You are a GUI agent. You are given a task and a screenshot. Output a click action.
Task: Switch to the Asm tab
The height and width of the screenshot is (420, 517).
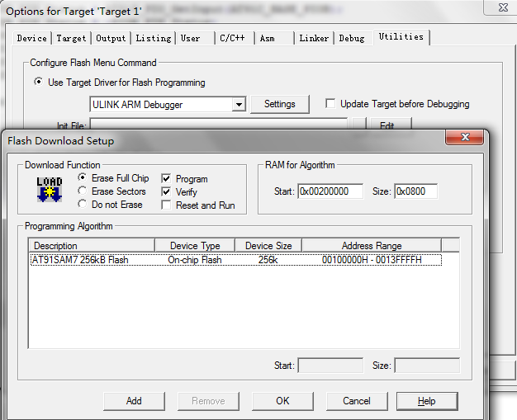[x=274, y=38]
